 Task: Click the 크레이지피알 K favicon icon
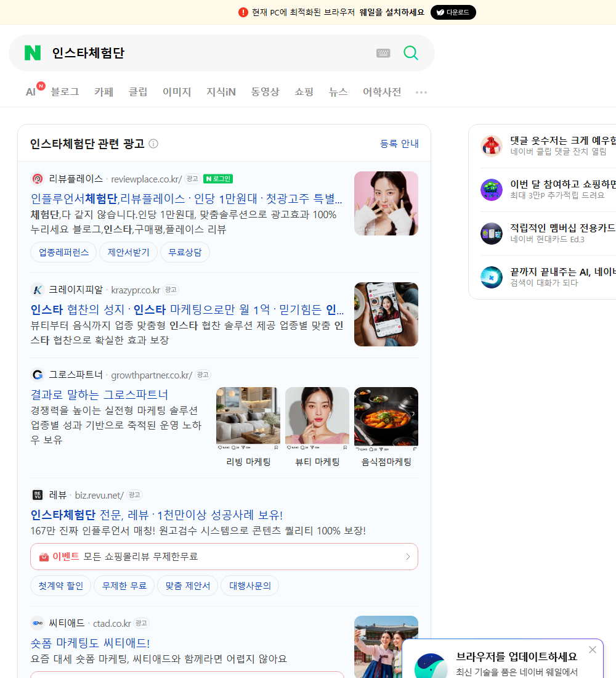[x=38, y=290]
